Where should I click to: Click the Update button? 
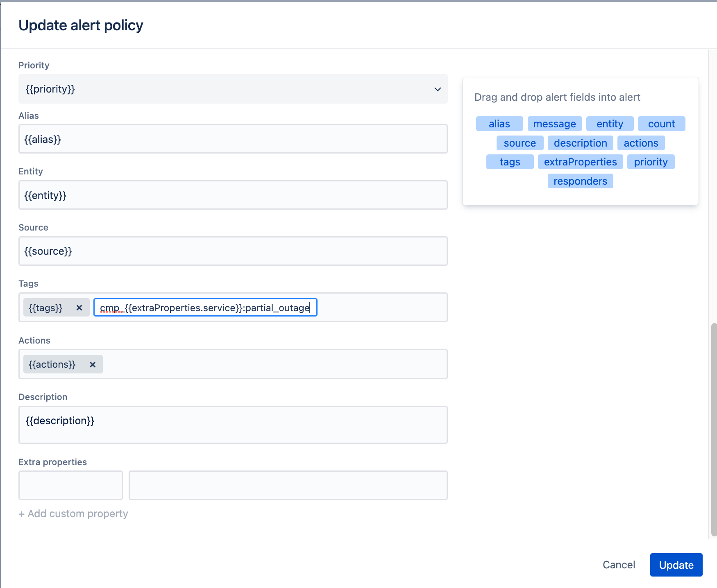click(x=676, y=565)
